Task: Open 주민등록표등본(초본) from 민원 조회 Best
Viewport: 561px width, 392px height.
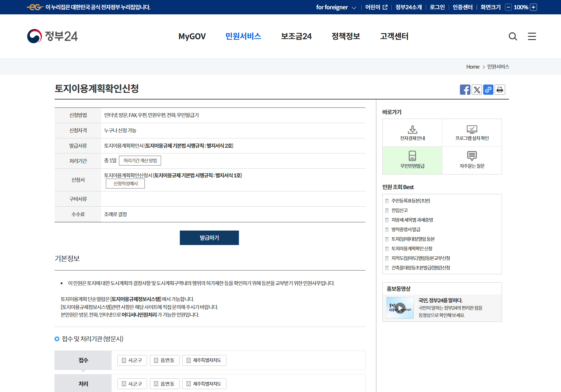Action: pos(410,201)
